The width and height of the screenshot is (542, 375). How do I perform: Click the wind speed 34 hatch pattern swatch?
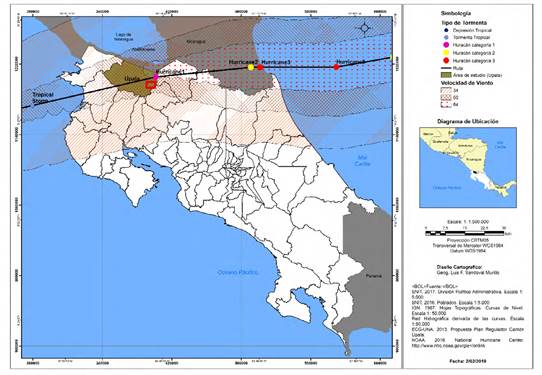pos(446,90)
